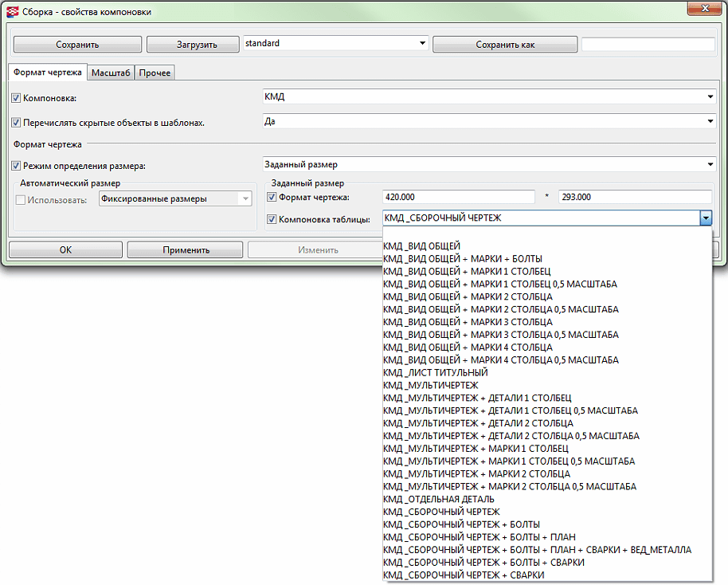Select КМД_ОТДЕЛЬНАЯ ДЕТАЛЬ option
Image resolution: width=728 pixels, height=585 pixels.
click(547, 500)
